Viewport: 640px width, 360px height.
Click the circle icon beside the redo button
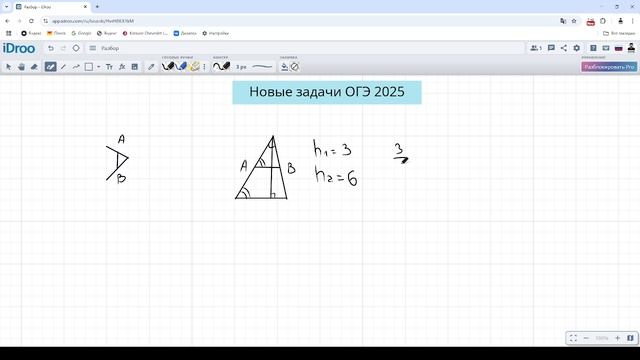76,48
